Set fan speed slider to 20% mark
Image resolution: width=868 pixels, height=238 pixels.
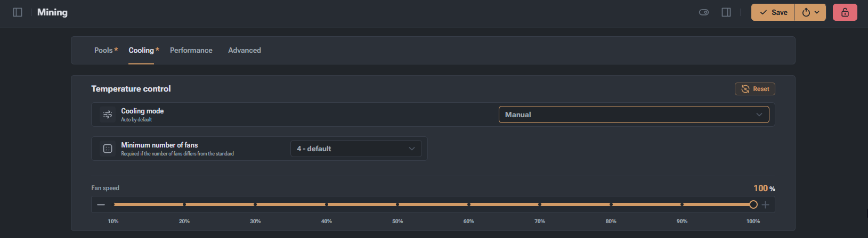pyautogui.click(x=184, y=204)
